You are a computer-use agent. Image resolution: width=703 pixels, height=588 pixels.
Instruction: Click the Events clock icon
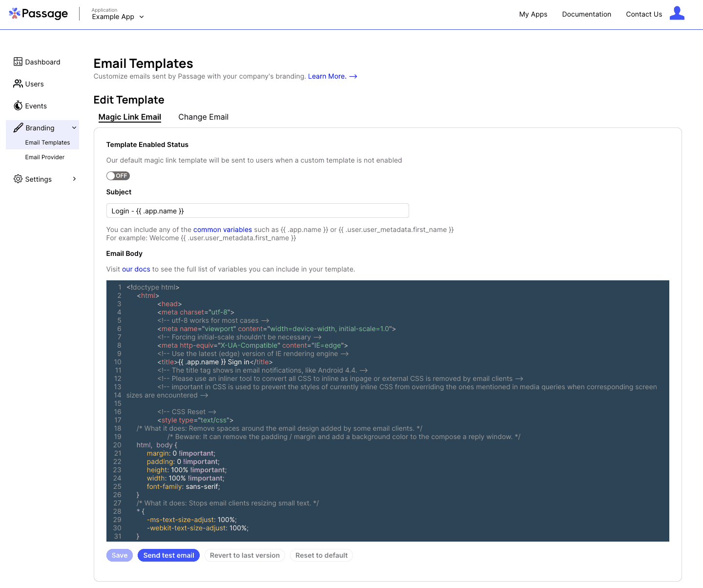pos(18,105)
